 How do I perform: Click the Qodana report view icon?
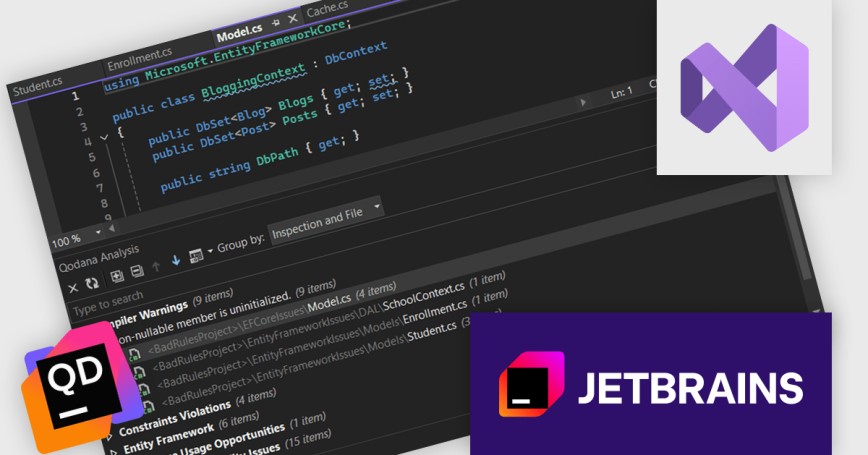point(196,255)
